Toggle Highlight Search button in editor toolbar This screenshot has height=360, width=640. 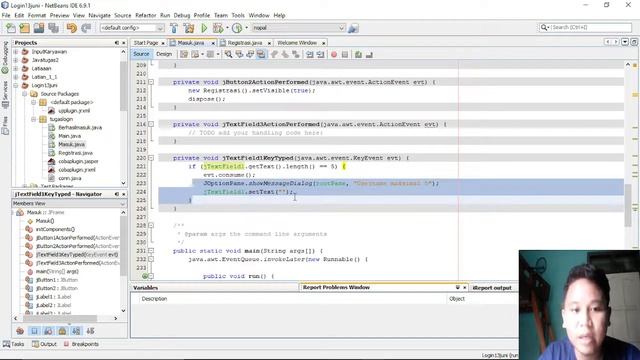point(261,54)
